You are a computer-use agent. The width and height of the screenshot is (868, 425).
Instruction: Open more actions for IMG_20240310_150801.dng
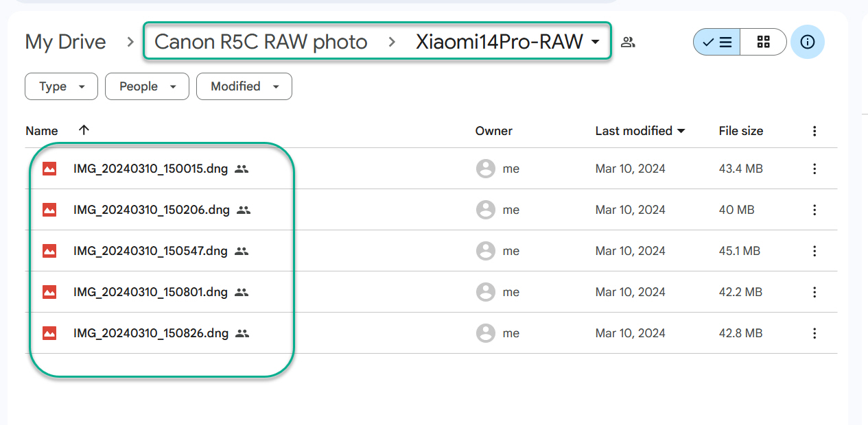[814, 292]
